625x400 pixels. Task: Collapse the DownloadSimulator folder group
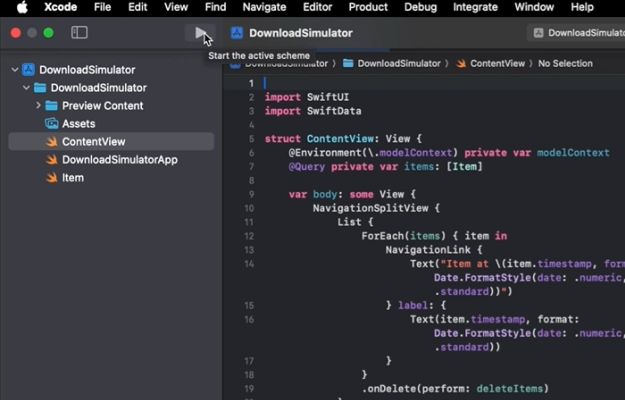pos(26,88)
